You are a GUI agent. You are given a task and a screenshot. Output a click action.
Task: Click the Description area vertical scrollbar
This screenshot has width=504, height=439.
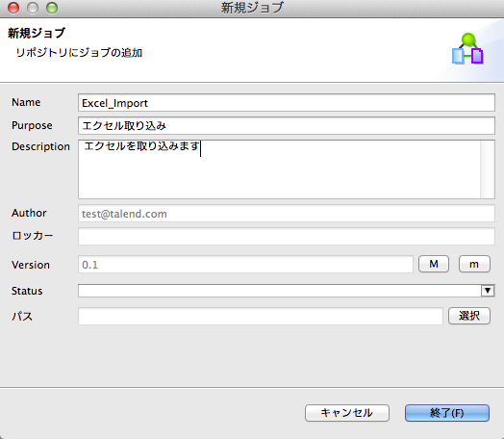(x=488, y=169)
